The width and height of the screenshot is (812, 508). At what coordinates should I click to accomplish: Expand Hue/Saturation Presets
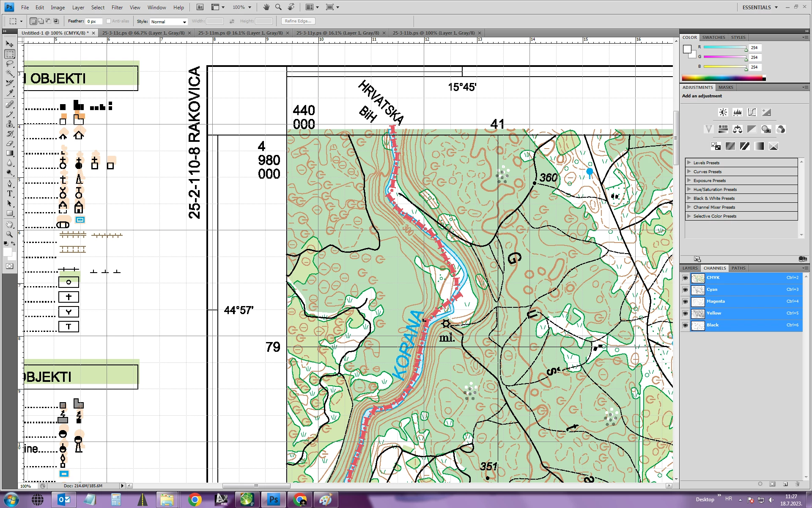point(689,189)
